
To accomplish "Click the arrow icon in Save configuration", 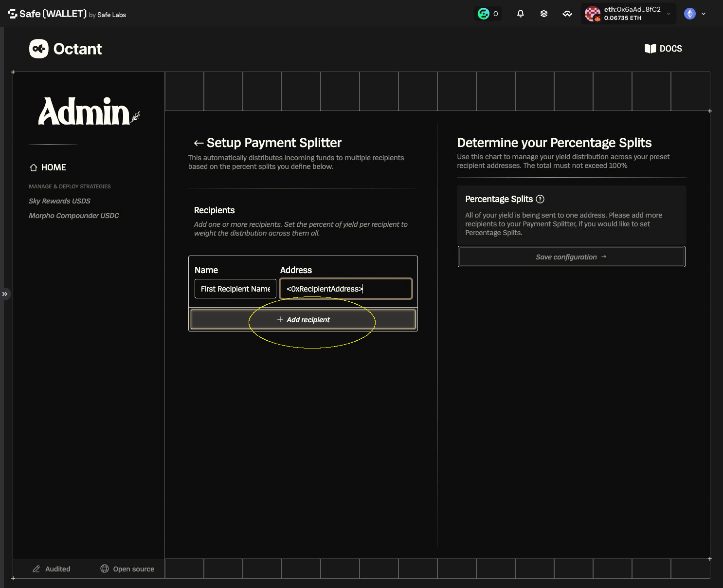I will 604,257.
